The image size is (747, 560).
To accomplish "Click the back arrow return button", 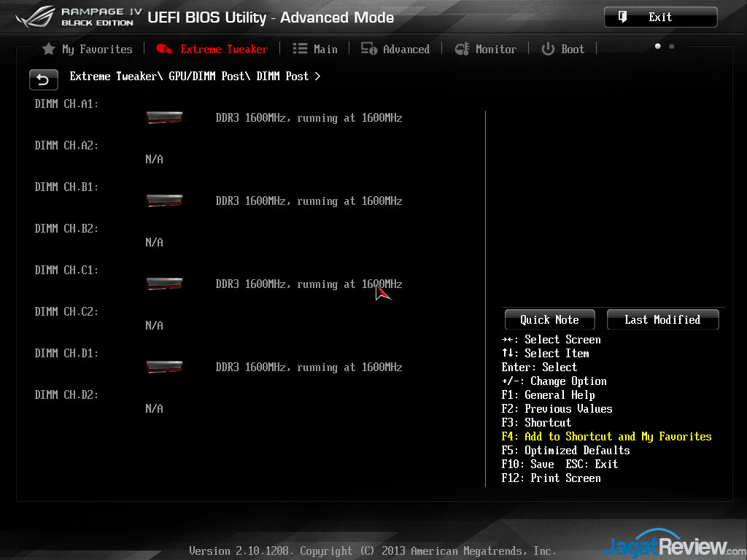I will [43, 79].
